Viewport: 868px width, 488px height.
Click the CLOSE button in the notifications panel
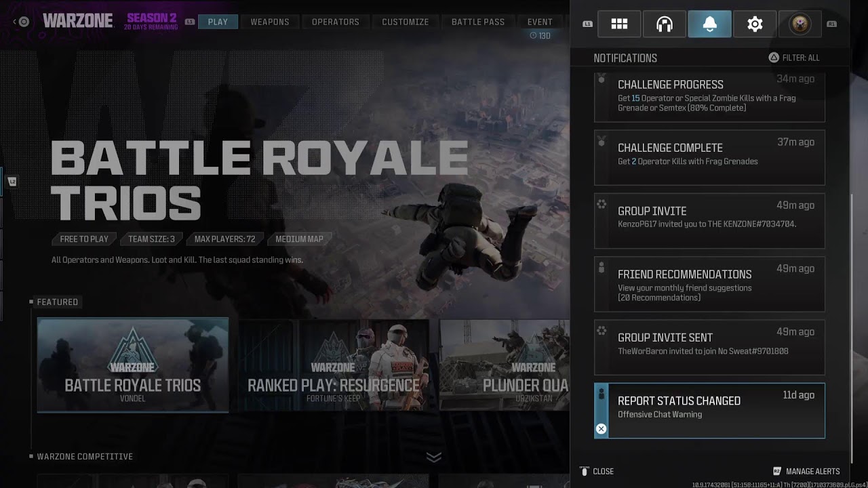point(597,471)
